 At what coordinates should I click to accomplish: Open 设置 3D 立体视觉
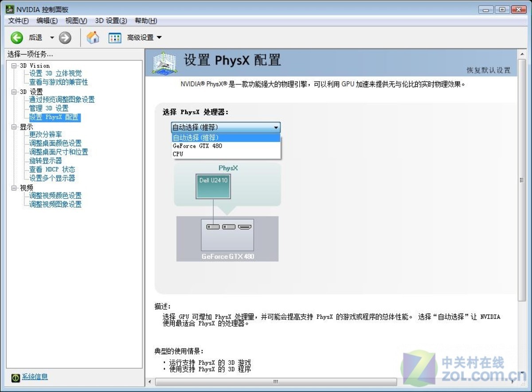click(x=55, y=74)
